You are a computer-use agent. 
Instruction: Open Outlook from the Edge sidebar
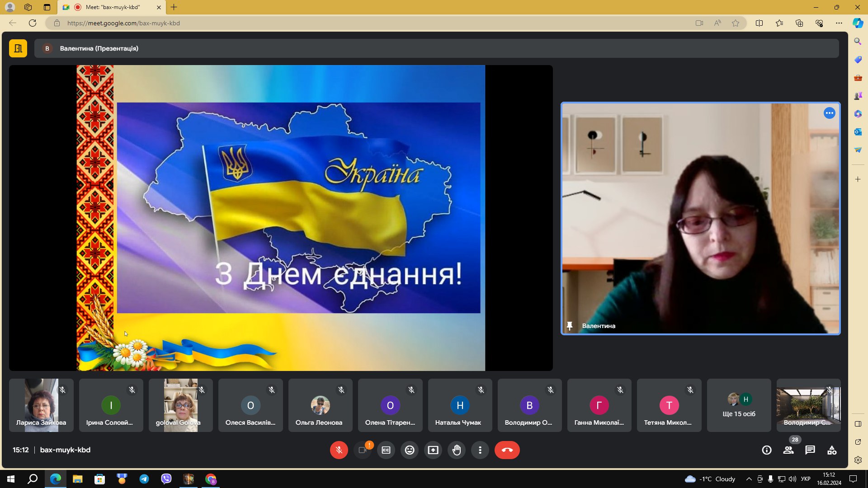click(858, 132)
